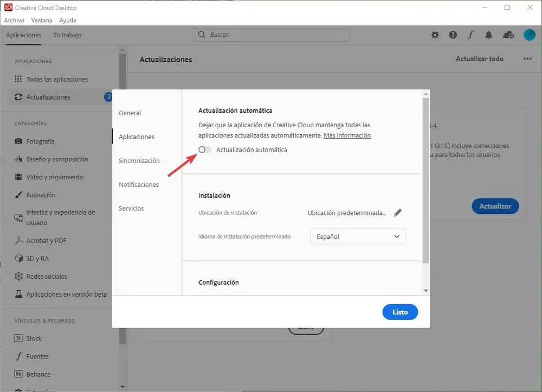Open the Más información link
This screenshot has height=392, width=542.
(347, 135)
